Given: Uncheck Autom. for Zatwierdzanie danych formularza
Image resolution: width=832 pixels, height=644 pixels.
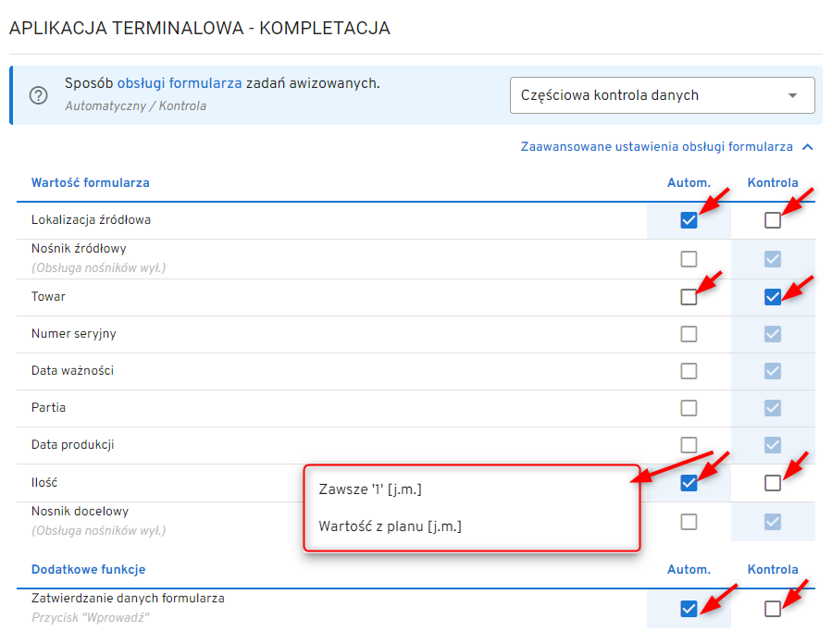Looking at the screenshot, I should coord(689,608).
